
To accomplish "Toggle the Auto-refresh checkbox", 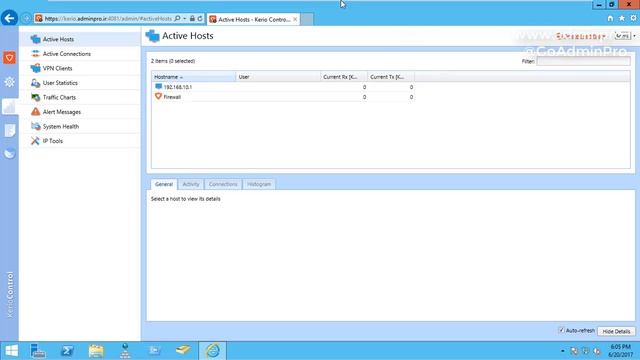I will click(x=562, y=330).
